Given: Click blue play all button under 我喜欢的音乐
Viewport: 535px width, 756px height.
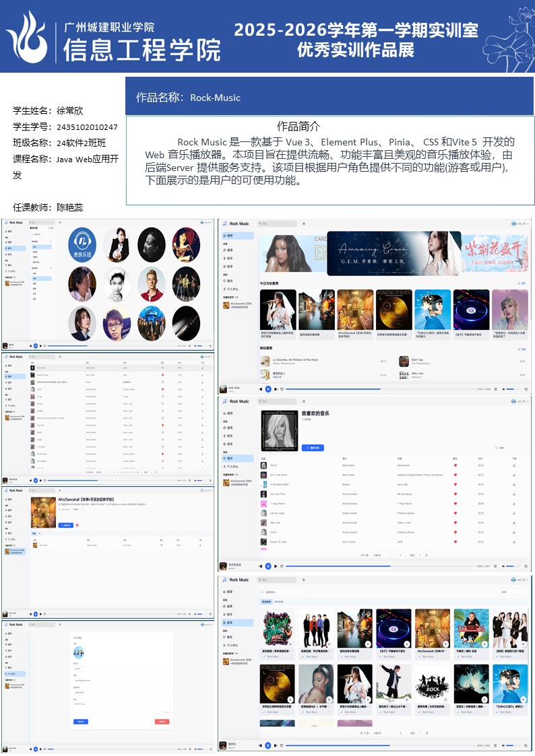Looking at the screenshot, I should pos(313,447).
